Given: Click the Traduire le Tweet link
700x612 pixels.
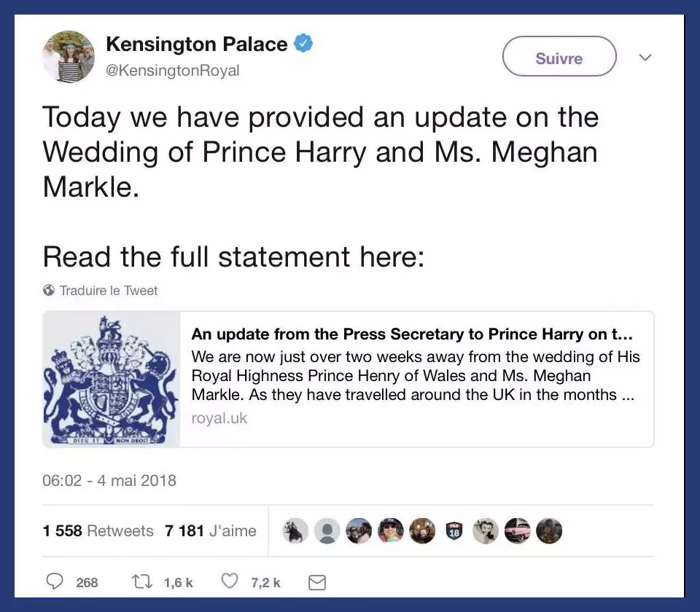Looking at the screenshot, I should click(x=108, y=291).
